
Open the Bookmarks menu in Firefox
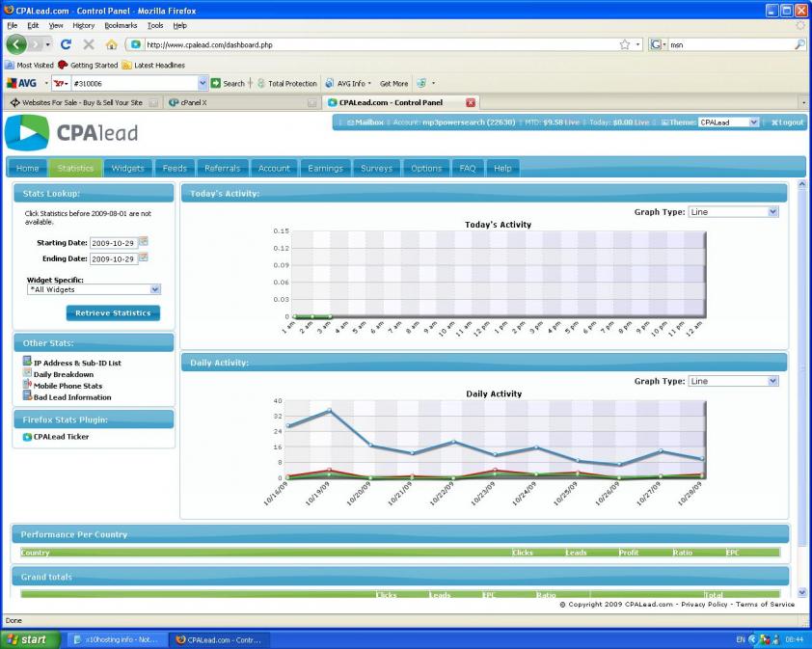click(x=121, y=25)
